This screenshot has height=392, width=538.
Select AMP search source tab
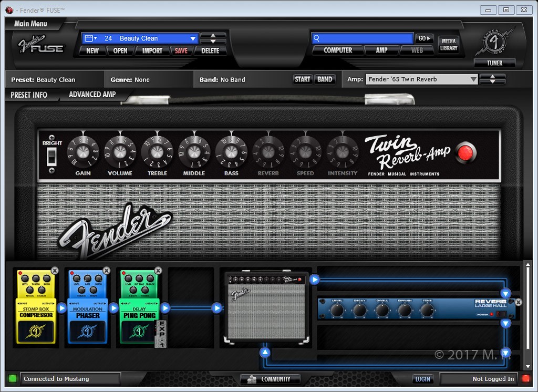pos(381,50)
